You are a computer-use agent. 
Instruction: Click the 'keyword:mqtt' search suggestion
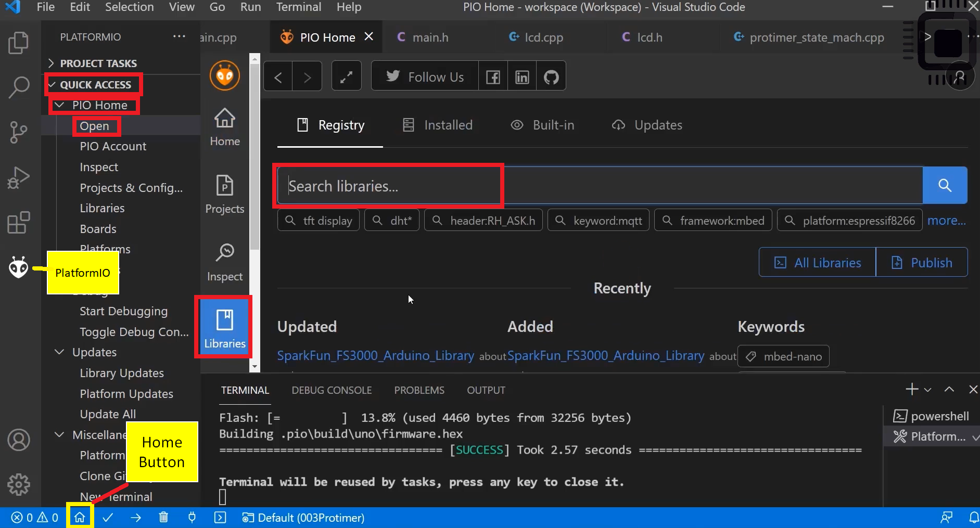click(599, 221)
